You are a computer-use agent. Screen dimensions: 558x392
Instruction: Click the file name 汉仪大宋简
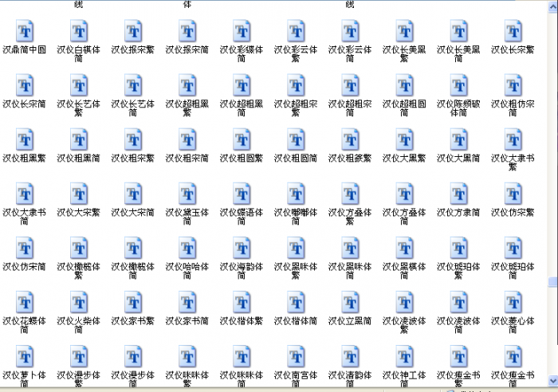(x=133, y=213)
